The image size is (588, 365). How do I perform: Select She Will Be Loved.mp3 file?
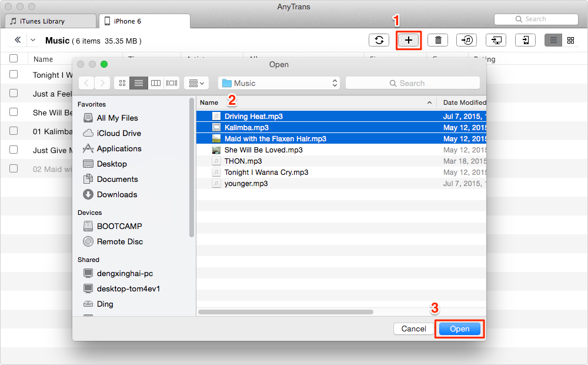pos(341,150)
